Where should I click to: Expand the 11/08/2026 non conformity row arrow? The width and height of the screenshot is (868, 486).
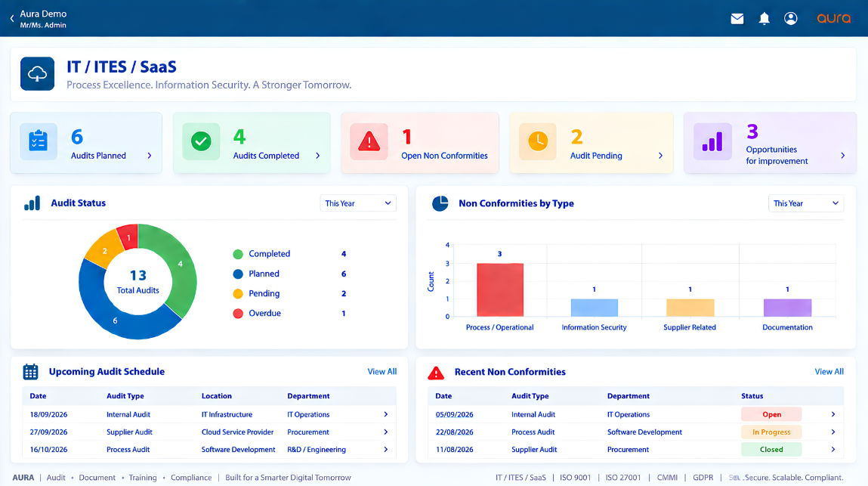tap(833, 450)
